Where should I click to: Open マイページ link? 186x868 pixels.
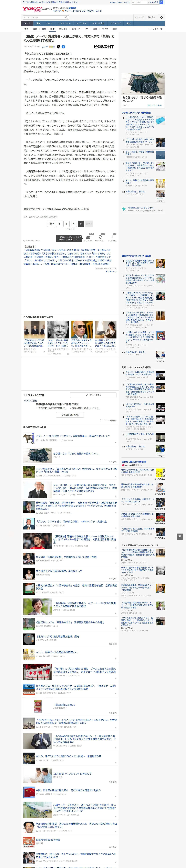(x=139, y=17)
